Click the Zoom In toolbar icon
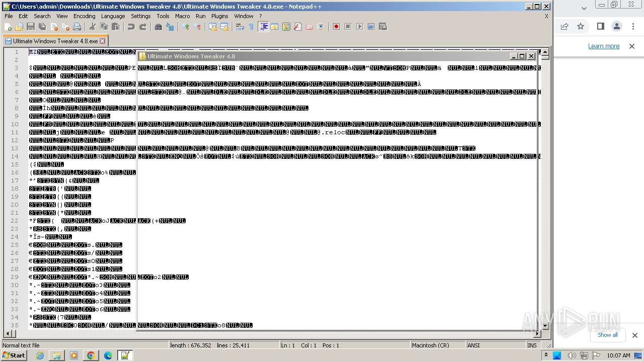 point(186,27)
